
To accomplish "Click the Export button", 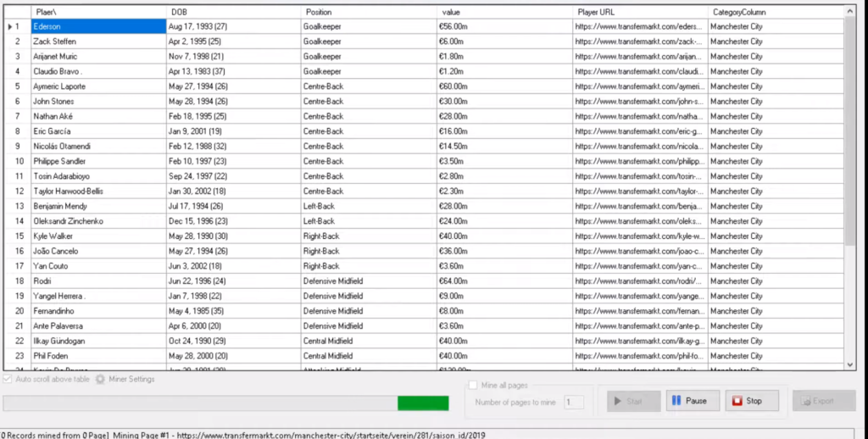I will coord(813,401).
